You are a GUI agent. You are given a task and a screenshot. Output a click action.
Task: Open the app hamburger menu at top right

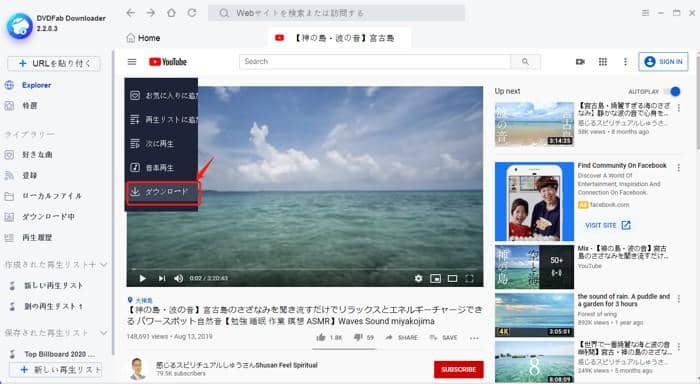point(646,13)
